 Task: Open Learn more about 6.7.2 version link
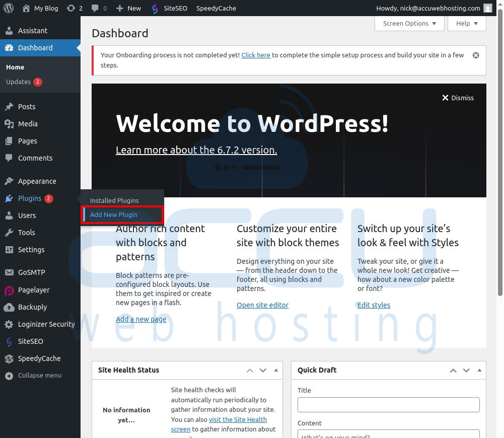click(196, 150)
